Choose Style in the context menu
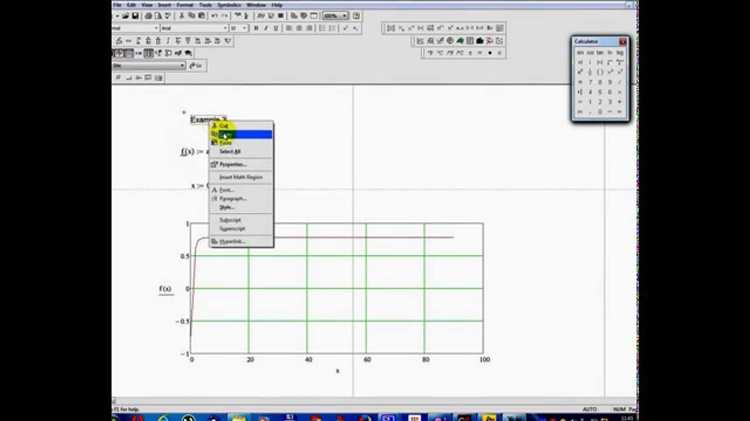 click(x=242, y=207)
